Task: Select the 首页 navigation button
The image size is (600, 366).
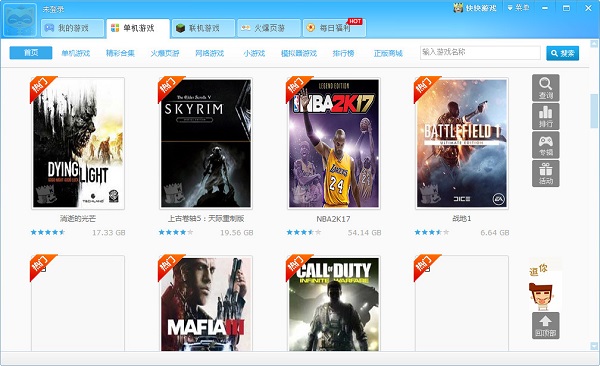Action: 31,53
